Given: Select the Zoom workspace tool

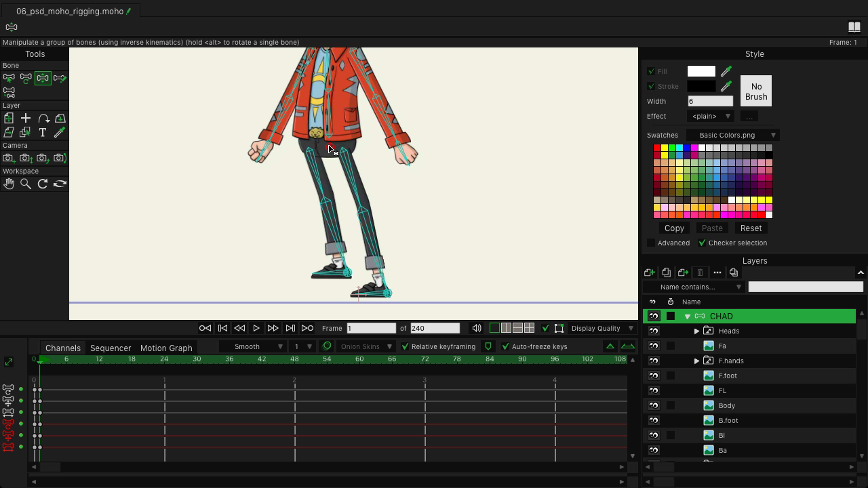Looking at the screenshot, I should 26,184.
